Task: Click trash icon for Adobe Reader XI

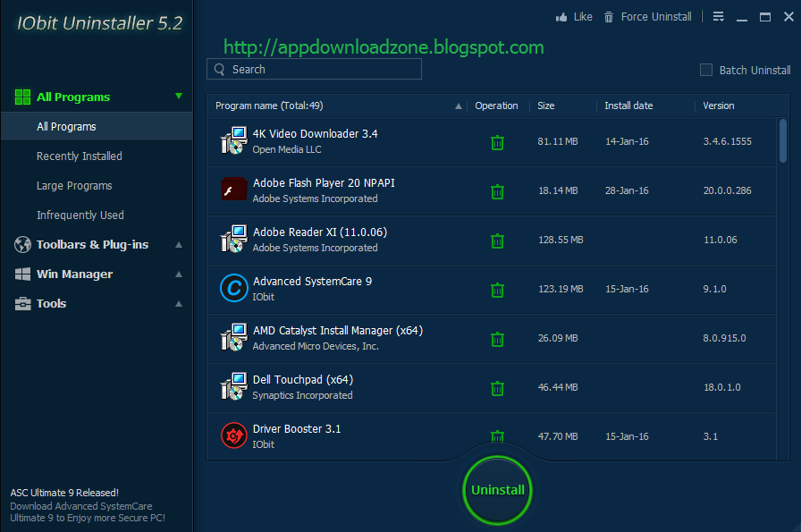Action: tap(497, 241)
